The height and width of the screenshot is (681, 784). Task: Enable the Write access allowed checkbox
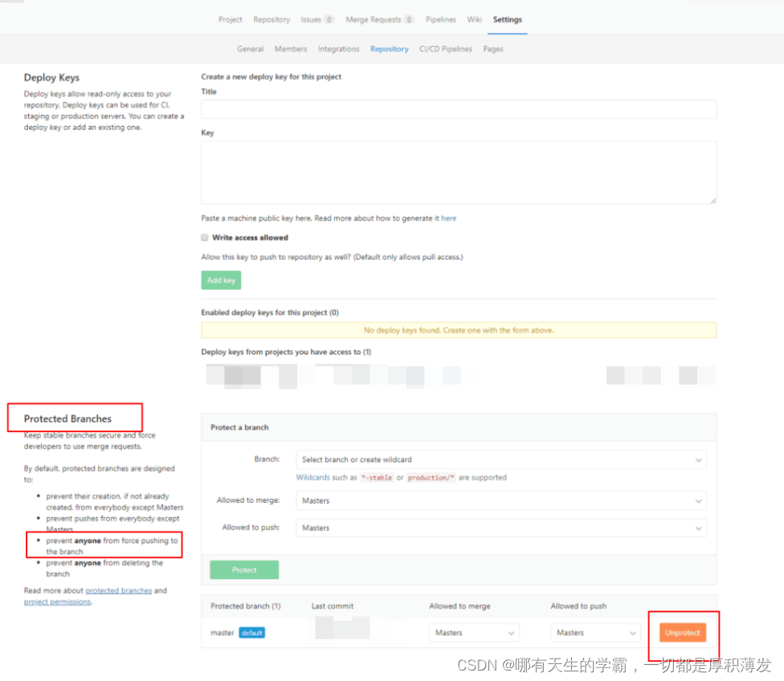coord(205,237)
